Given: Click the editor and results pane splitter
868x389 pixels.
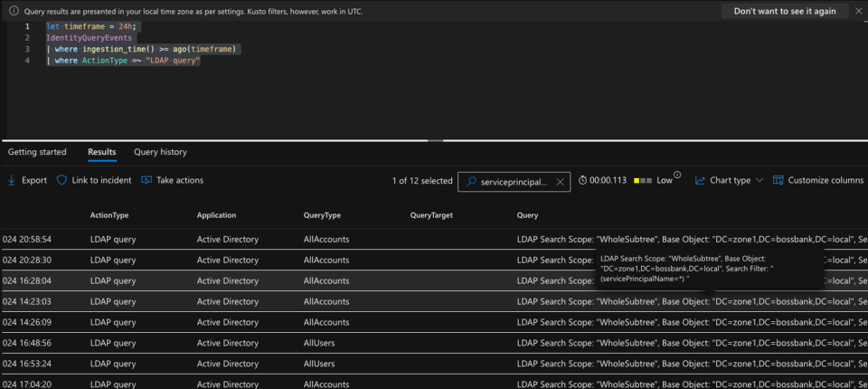Looking at the screenshot, I should coord(435,140).
